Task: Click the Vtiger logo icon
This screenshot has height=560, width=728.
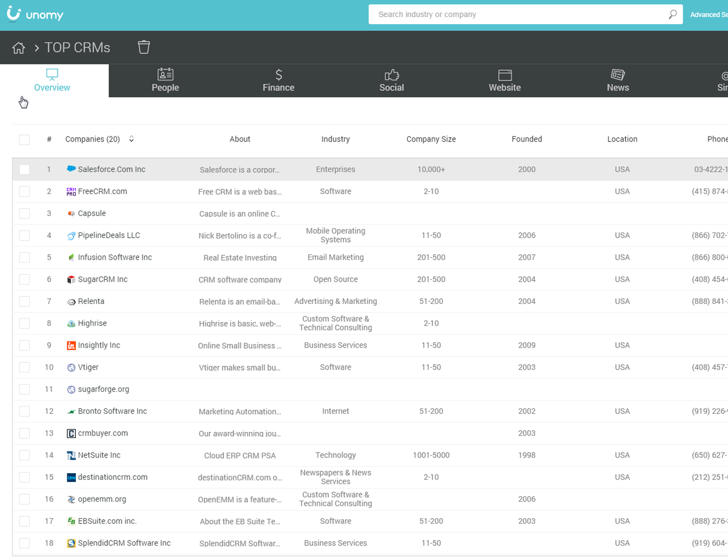Action: [x=72, y=367]
